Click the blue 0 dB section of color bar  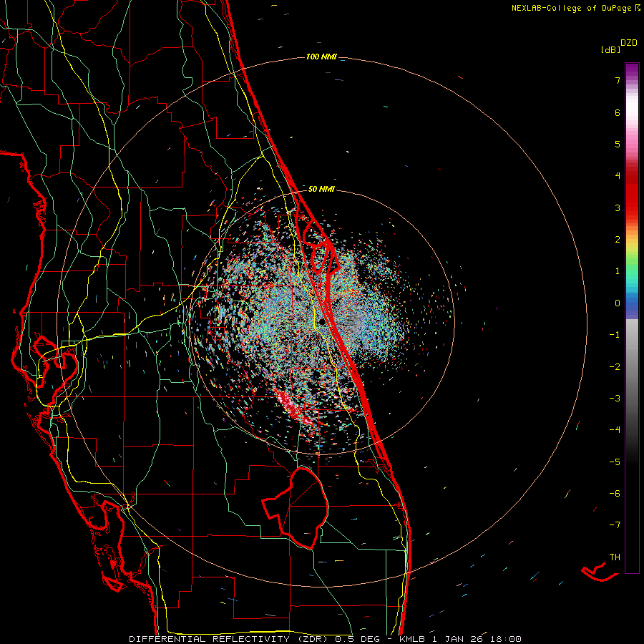(632, 305)
